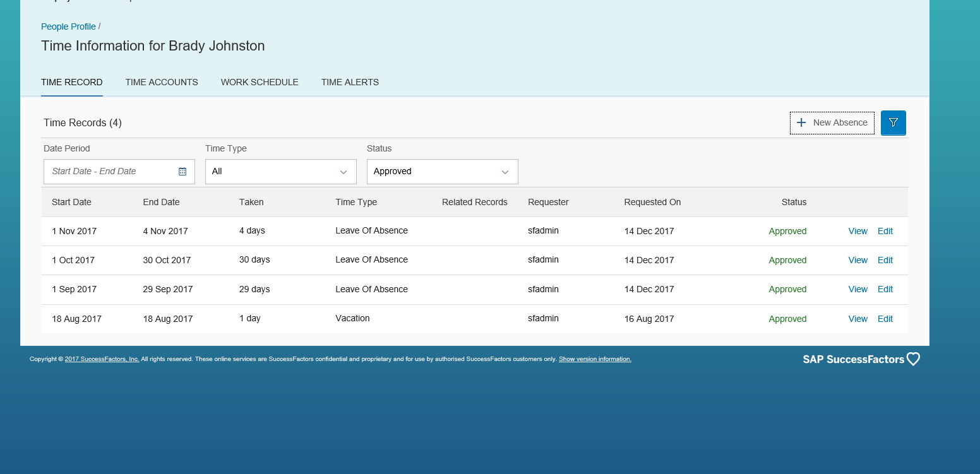Click the 1 day taken cell
Screen dimensions: 980x474
pyautogui.click(x=249, y=318)
